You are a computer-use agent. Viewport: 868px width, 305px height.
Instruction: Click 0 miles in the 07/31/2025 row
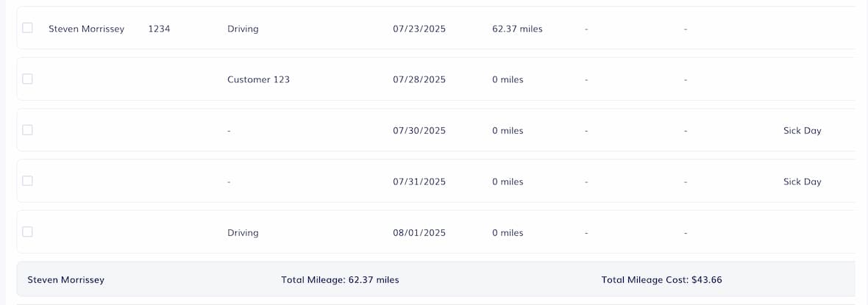click(508, 182)
